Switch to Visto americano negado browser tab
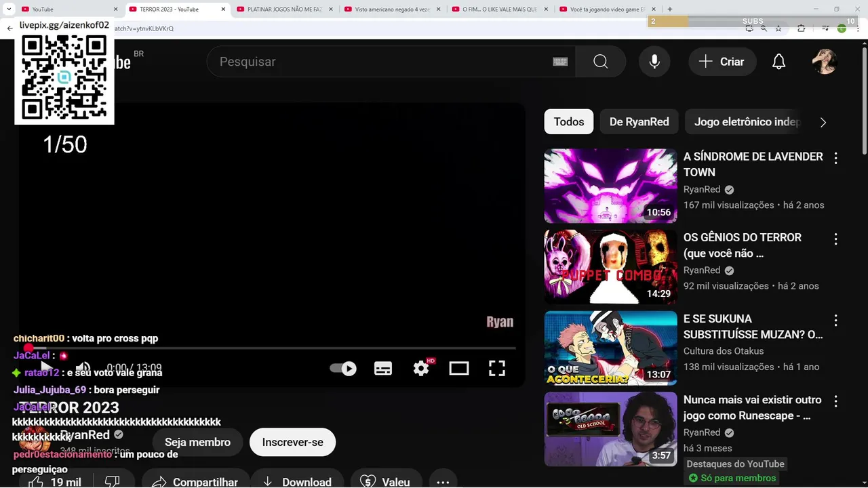The height and width of the screenshot is (488, 868). [392, 9]
